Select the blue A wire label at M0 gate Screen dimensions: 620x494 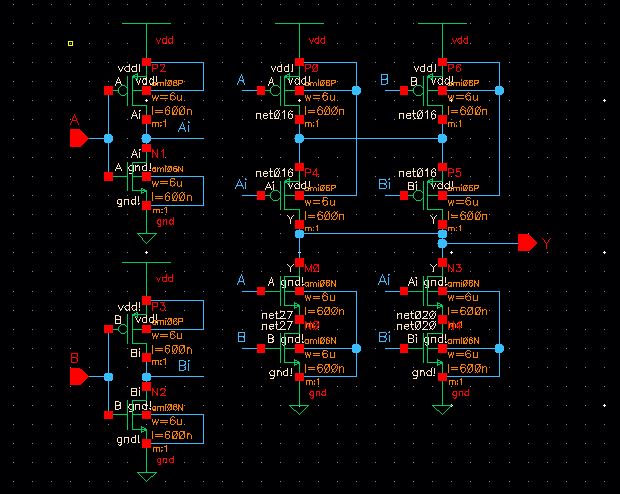click(241, 280)
